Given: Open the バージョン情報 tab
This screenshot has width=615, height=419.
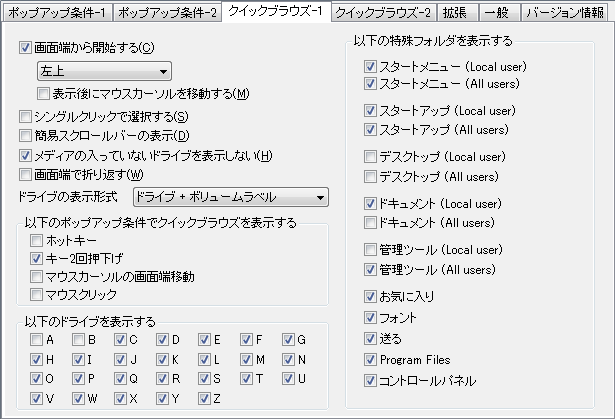Looking at the screenshot, I should click(565, 13).
